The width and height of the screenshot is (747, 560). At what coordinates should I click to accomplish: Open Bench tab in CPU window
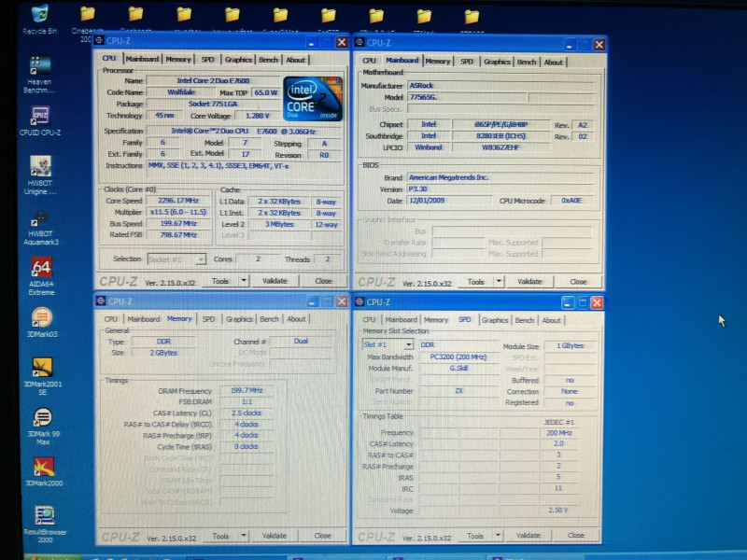pyautogui.click(x=268, y=60)
